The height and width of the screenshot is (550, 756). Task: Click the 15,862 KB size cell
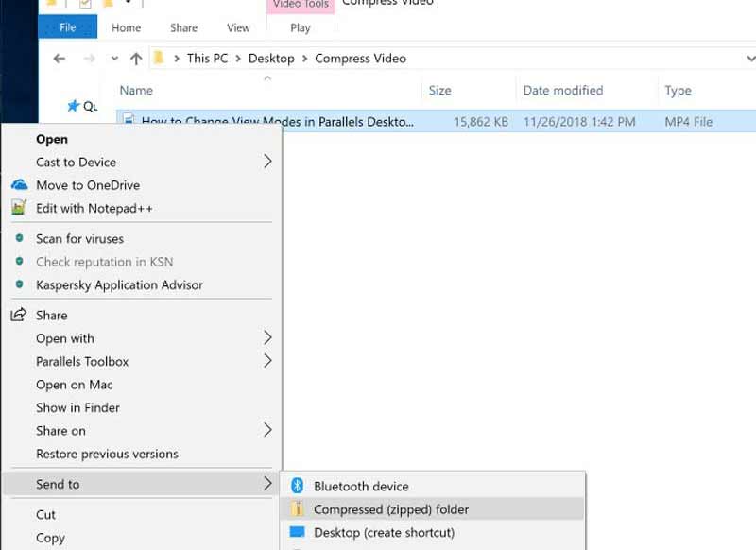(x=481, y=122)
